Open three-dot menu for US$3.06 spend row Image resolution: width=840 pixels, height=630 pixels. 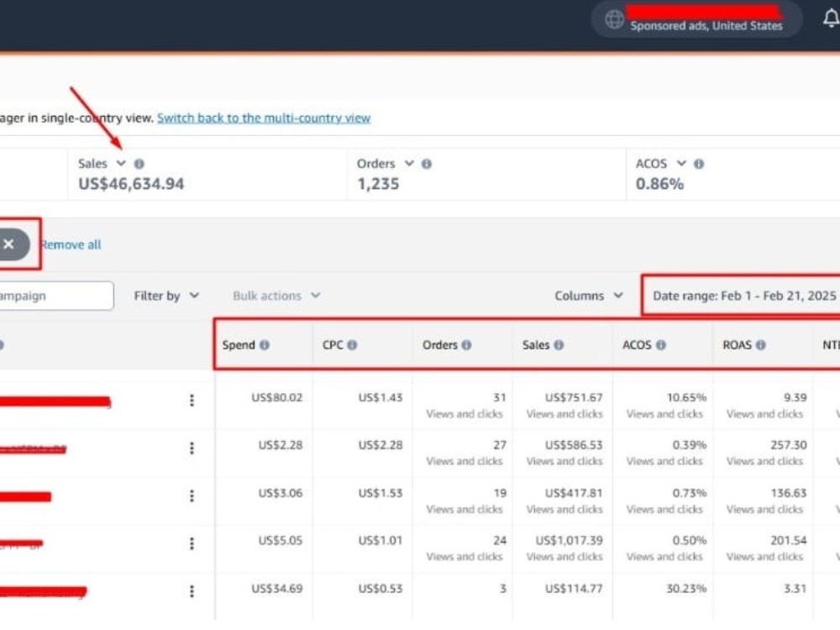pyautogui.click(x=192, y=496)
